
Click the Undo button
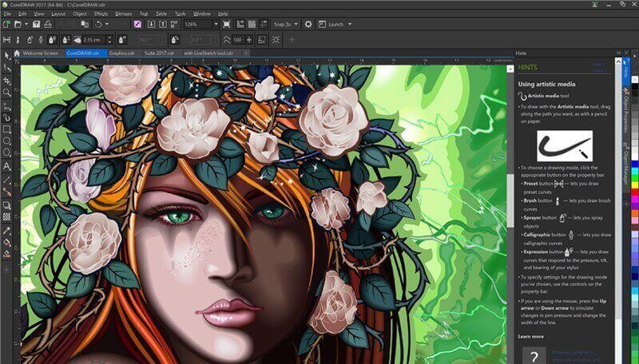tap(98, 25)
